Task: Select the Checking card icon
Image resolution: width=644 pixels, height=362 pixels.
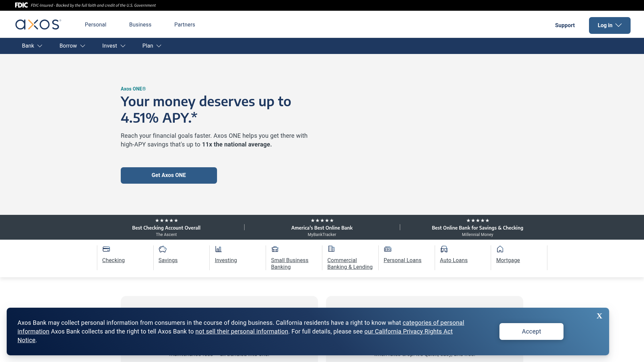Action: pos(106,249)
